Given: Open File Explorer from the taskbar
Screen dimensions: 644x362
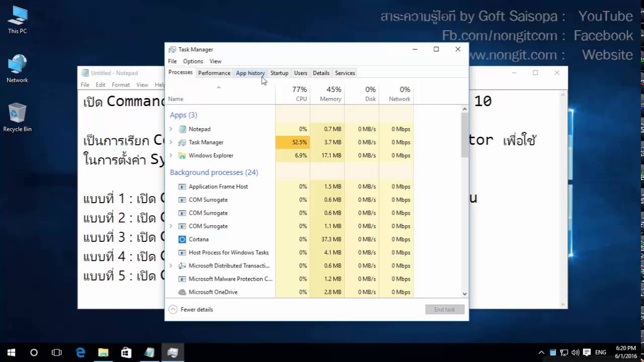Looking at the screenshot, I should [x=103, y=352].
